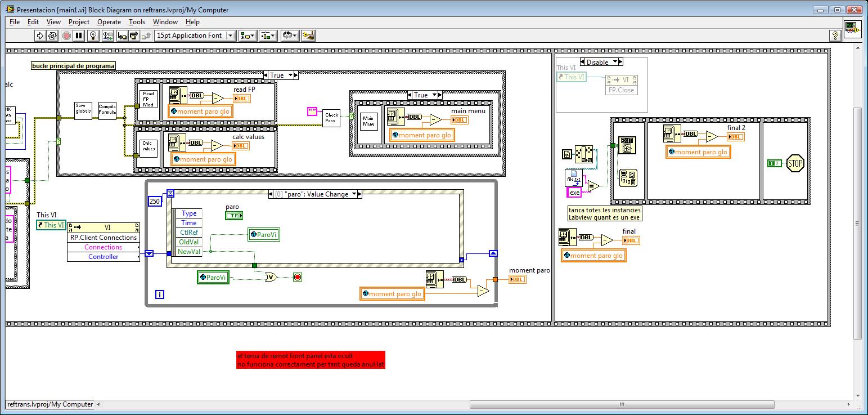Click Context Help question mark button

tap(835, 35)
